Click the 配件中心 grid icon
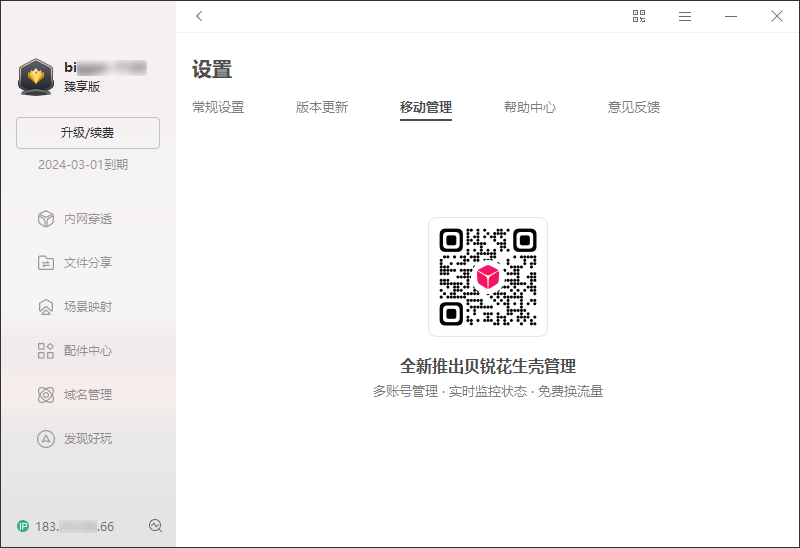 click(x=45, y=351)
